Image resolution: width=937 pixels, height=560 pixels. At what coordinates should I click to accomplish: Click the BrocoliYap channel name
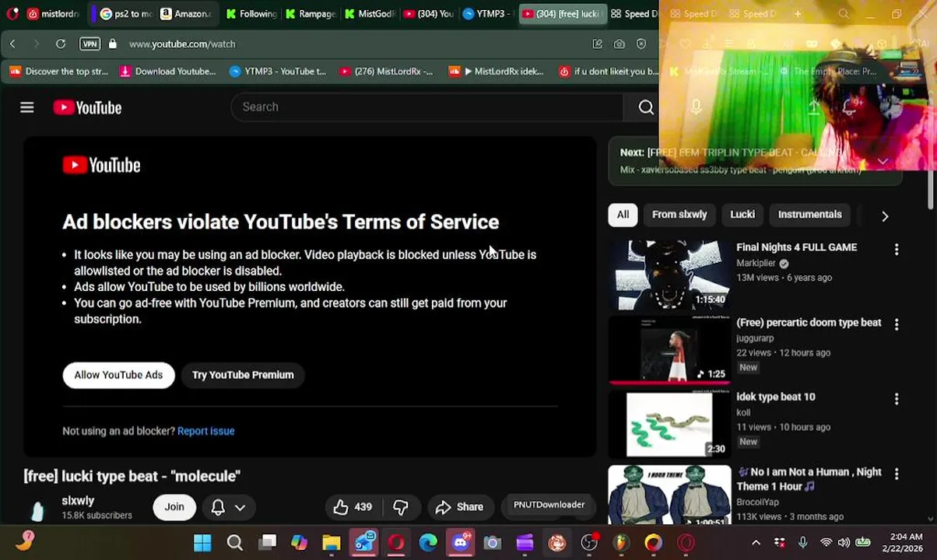(757, 502)
